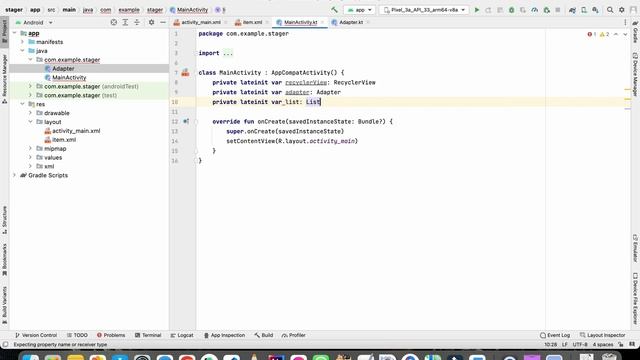This screenshot has width=640, height=360.
Task: Click the SDK Manager icon in toolbar
Action: 596,10
